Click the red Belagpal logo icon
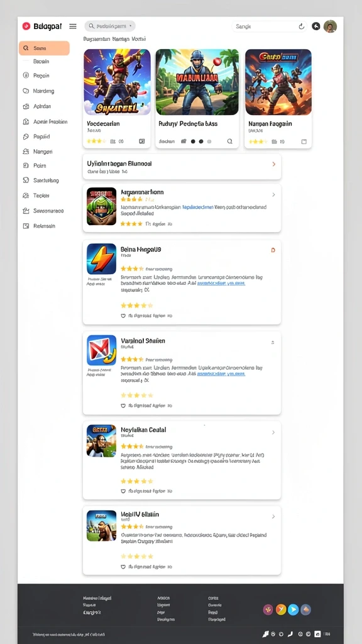This screenshot has height=644, width=362. pos(26,26)
